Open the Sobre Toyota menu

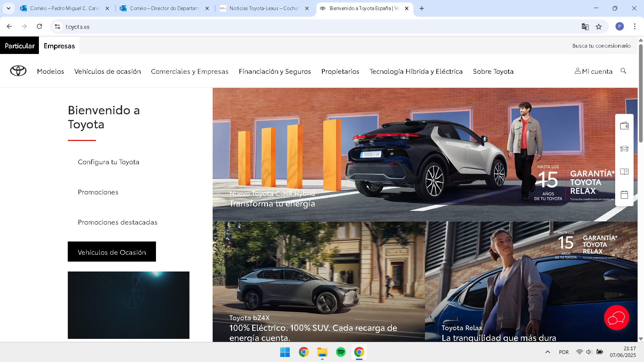coord(493,71)
